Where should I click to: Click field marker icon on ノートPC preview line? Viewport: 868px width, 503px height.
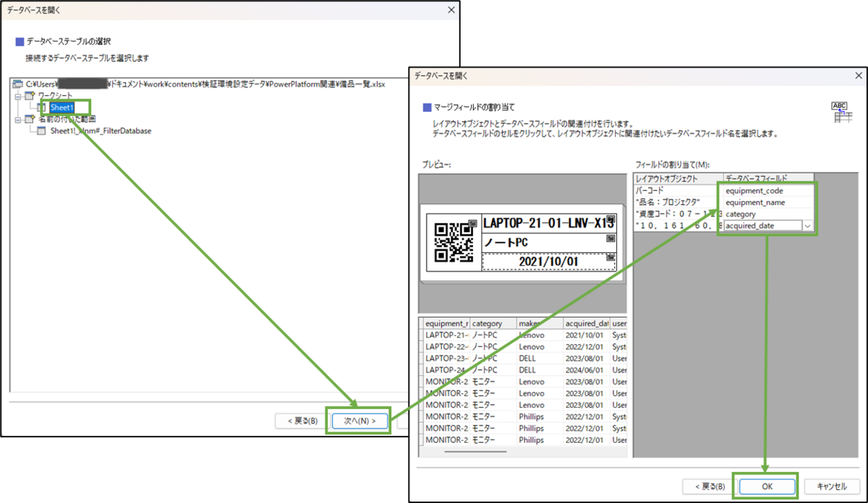coord(610,238)
